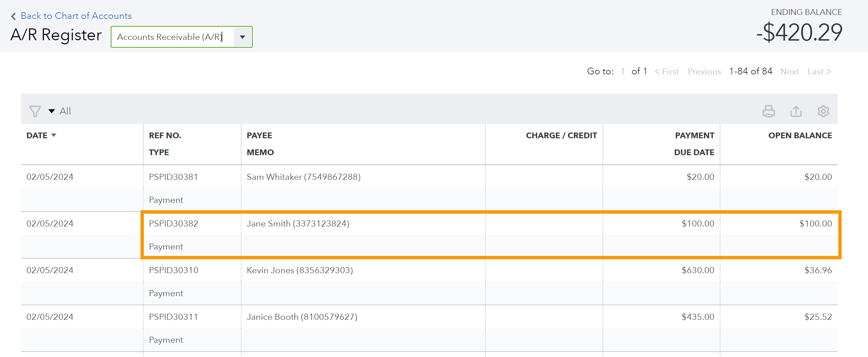Sort by the DATE column arrow

[x=54, y=135]
